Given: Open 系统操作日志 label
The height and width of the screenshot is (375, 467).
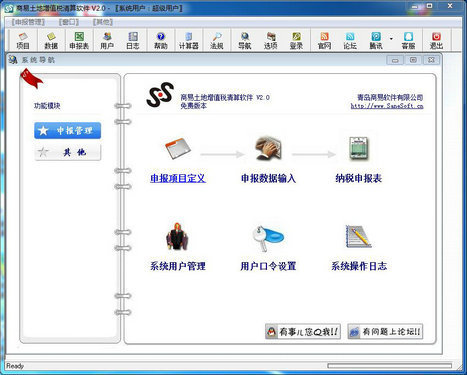Looking at the screenshot, I should point(359,266).
